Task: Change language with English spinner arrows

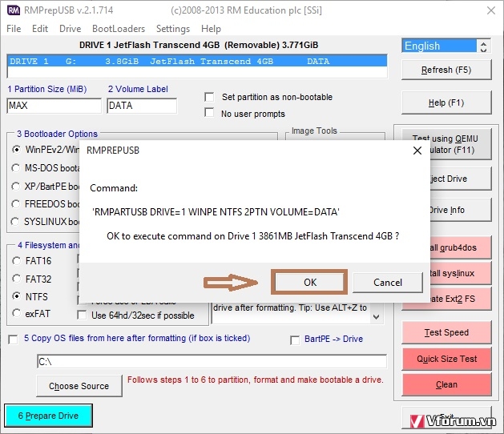Action: pyautogui.click(x=483, y=46)
